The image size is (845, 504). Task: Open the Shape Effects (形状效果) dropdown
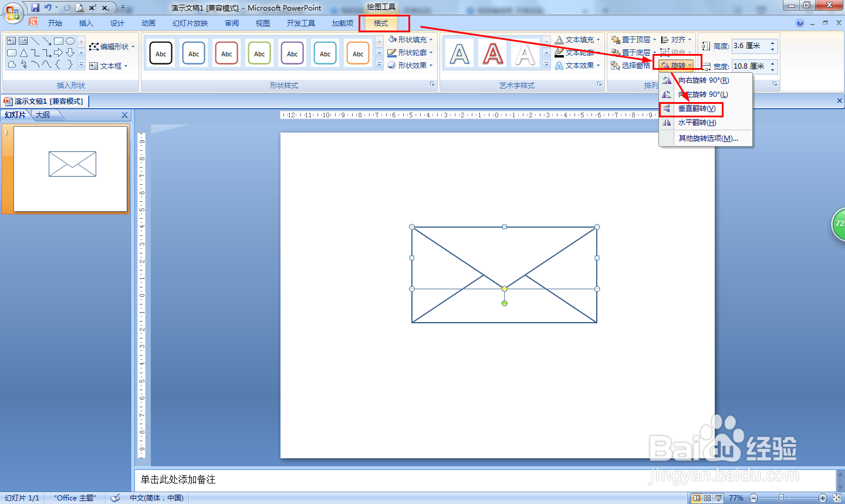(411, 65)
